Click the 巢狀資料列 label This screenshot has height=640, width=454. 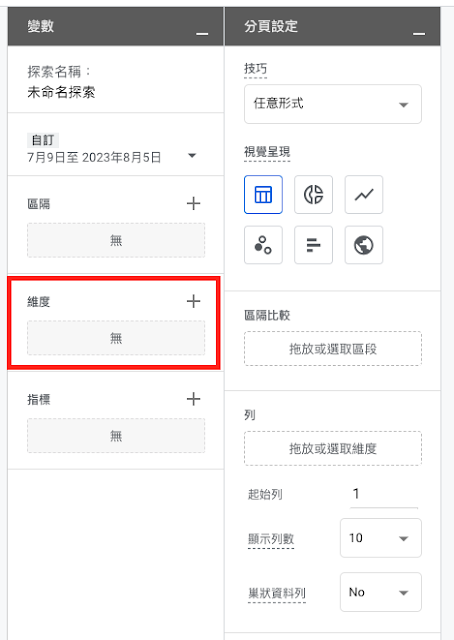click(277, 593)
